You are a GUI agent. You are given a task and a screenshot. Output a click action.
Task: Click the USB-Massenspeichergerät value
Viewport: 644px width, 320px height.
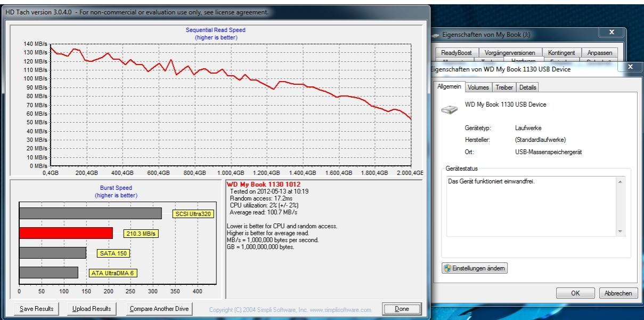[548, 152]
